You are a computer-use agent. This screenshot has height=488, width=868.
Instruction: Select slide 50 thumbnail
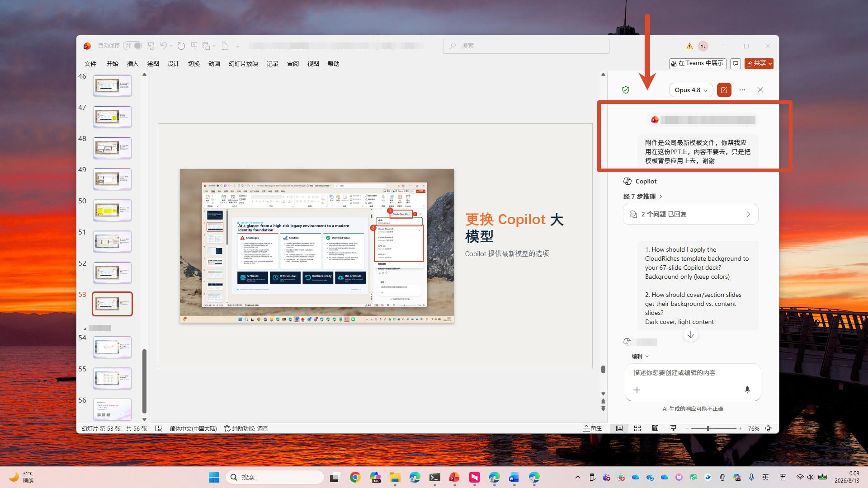click(x=112, y=210)
